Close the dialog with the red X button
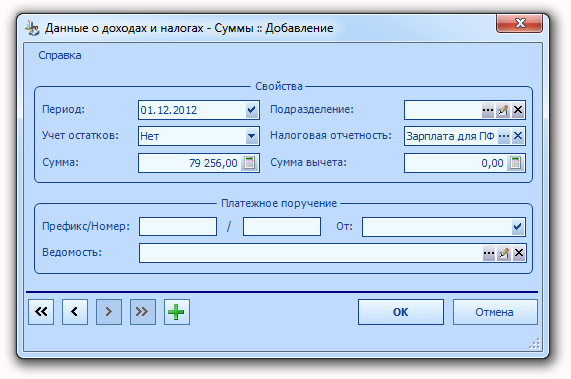 coord(520,23)
